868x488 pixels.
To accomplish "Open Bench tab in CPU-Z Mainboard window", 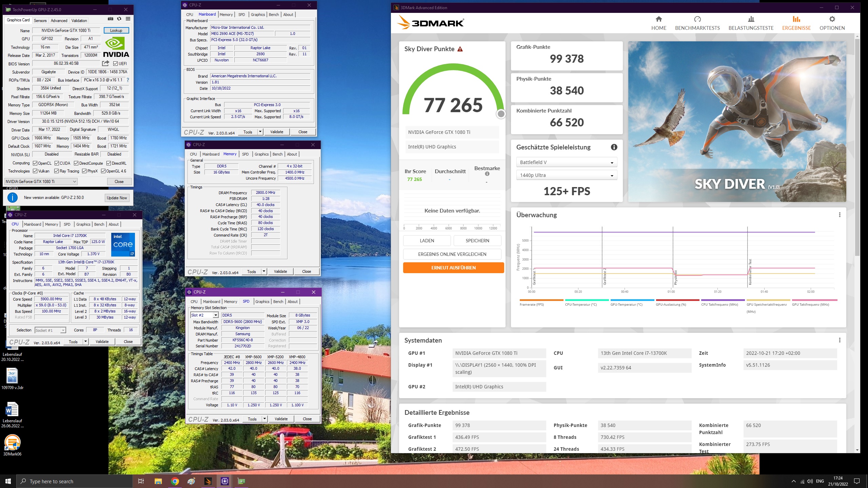I will [x=274, y=15].
